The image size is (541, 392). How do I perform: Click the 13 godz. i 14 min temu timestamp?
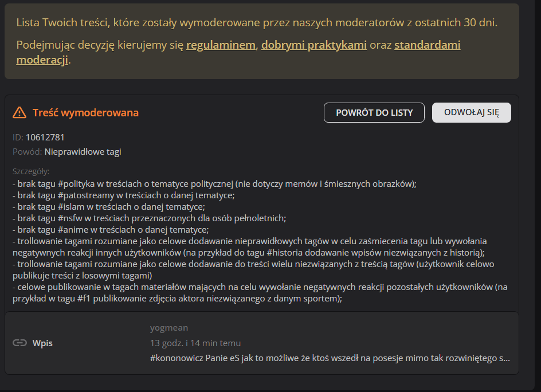(195, 343)
